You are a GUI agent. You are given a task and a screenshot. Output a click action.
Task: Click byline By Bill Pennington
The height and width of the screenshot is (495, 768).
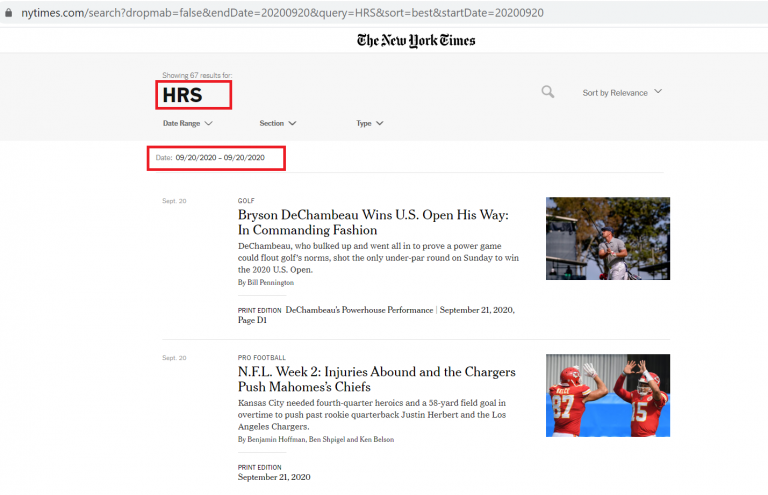click(x=266, y=283)
